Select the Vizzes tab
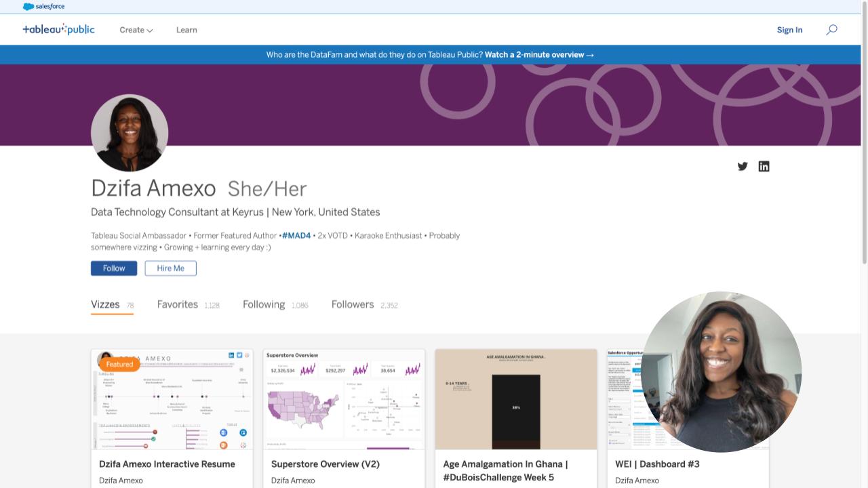Image resolution: width=868 pixels, height=488 pixels. coord(106,305)
